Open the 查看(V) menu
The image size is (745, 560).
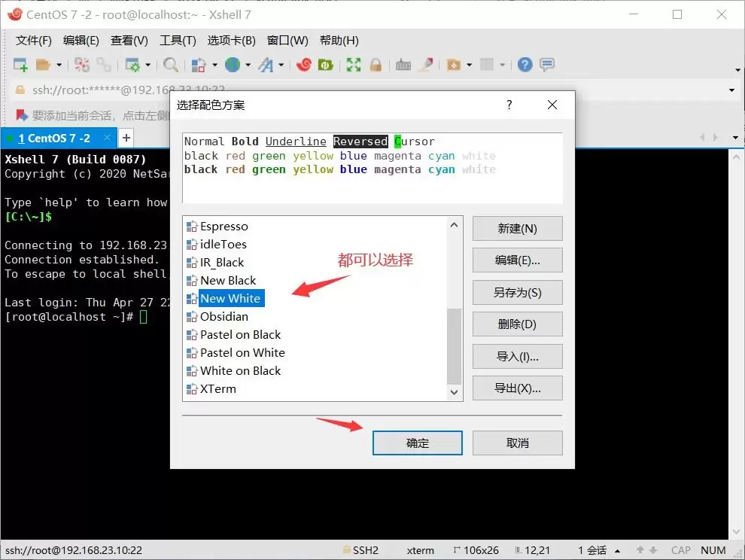point(129,41)
